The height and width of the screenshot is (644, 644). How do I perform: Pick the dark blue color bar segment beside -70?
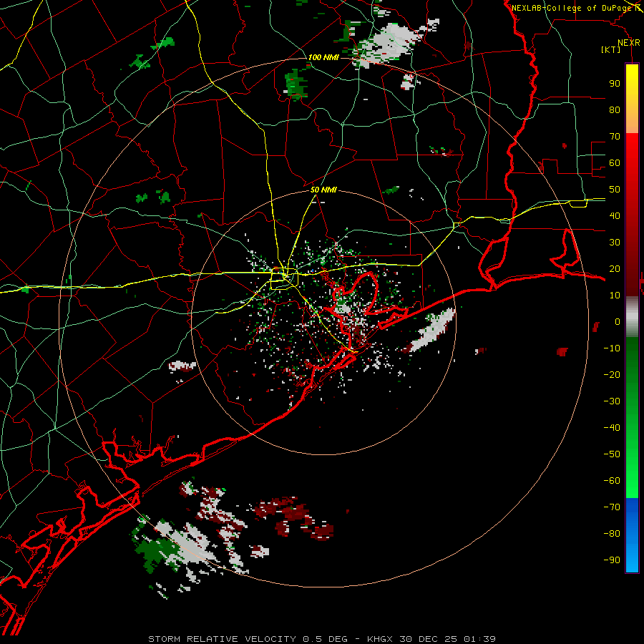632,507
